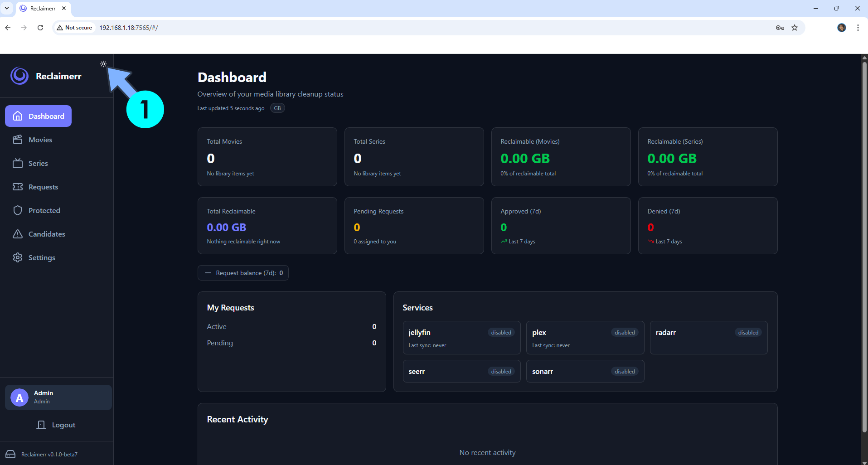The height and width of the screenshot is (465, 868).
Task: Expand the Request balance (7d) panel
Action: tap(243, 272)
